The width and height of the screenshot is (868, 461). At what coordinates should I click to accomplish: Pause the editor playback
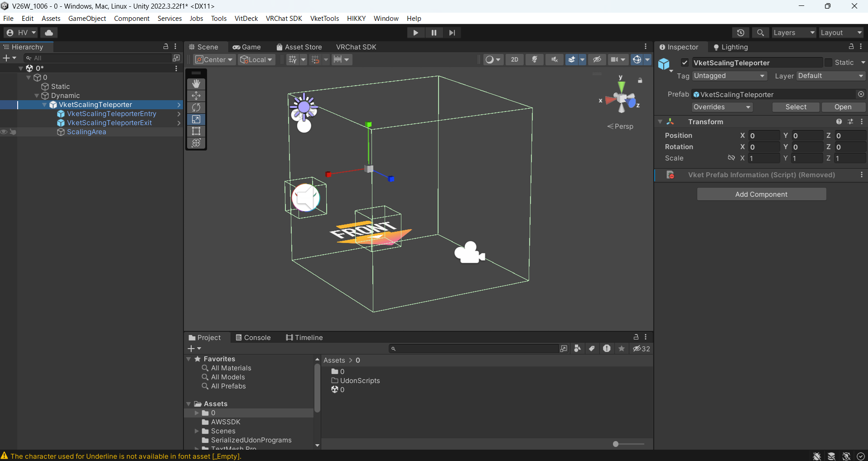click(434, 33)
